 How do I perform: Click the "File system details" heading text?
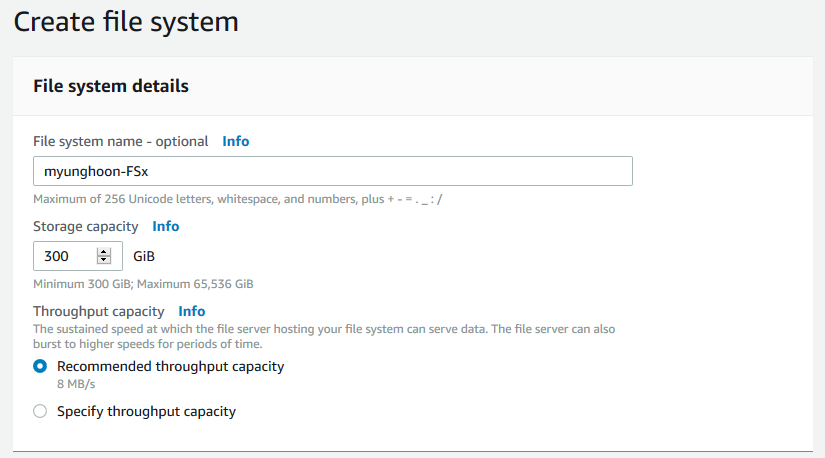110,86
